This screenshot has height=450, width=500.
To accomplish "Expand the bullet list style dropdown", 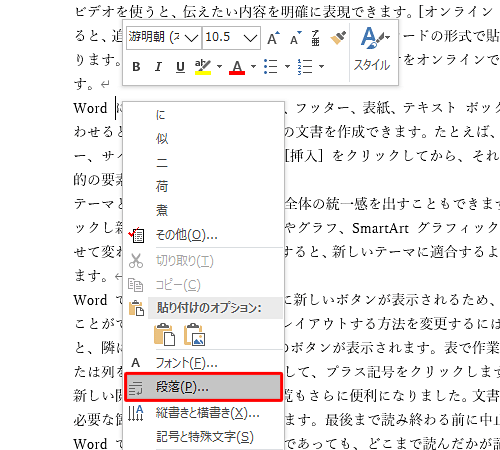I will click(x=287, y=67).
